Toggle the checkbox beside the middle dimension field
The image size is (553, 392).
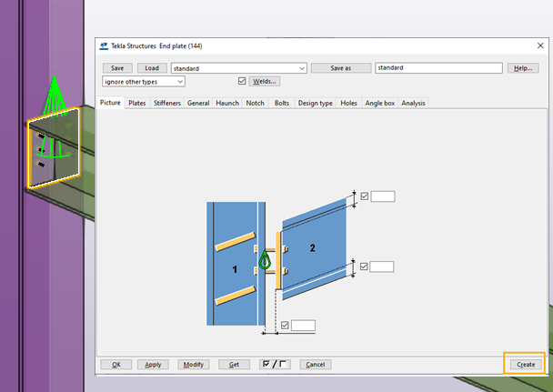click(364, 266)
